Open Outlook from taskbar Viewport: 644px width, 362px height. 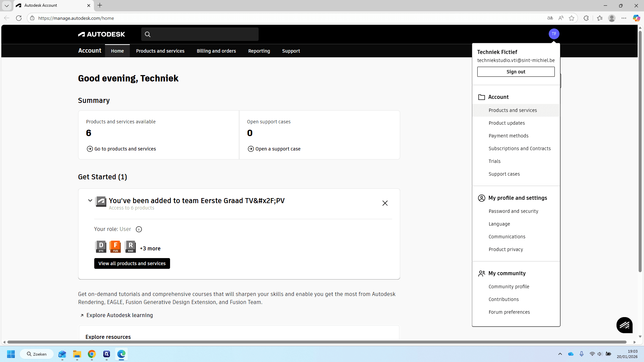click(x=62, y=354)
